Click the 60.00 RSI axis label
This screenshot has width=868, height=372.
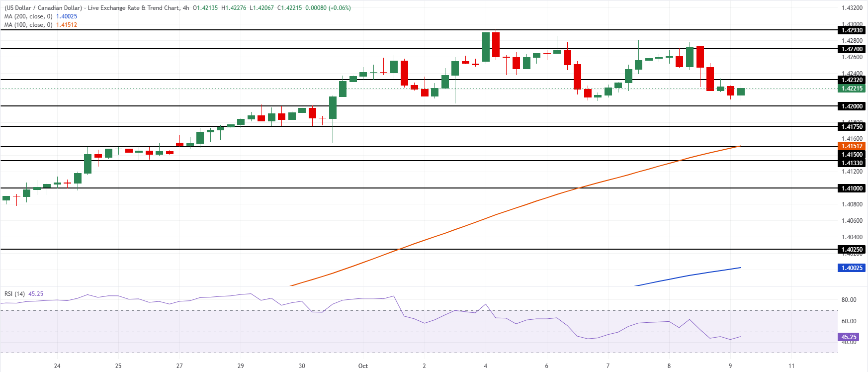point(849,321)
